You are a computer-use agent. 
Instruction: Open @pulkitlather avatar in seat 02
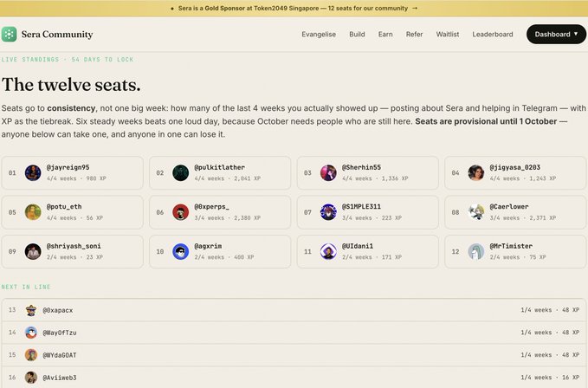pos(181,173)
